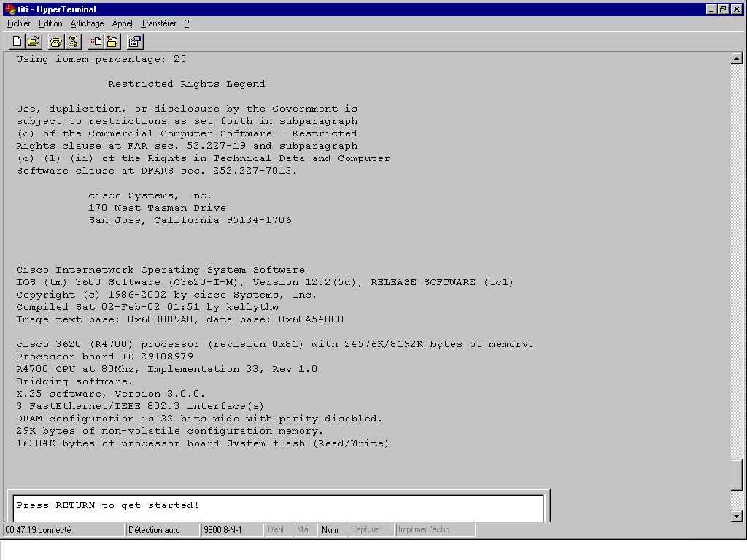Click the 'Capturer' status indicator

[x=371, y=529]
